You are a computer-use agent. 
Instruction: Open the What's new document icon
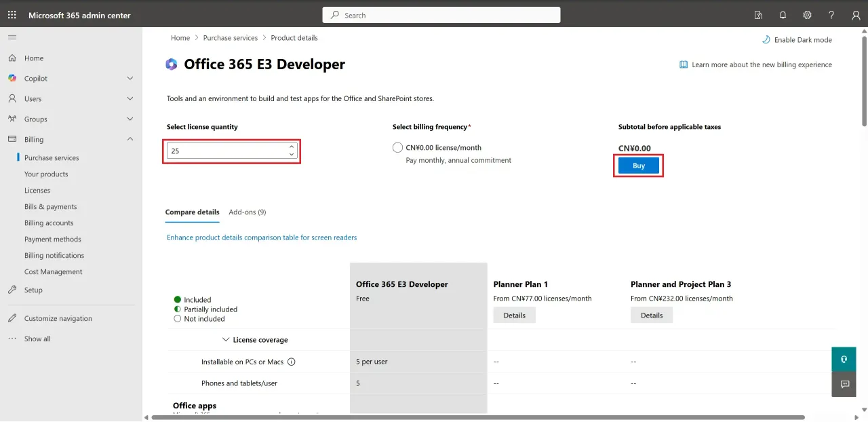[758, 15]
